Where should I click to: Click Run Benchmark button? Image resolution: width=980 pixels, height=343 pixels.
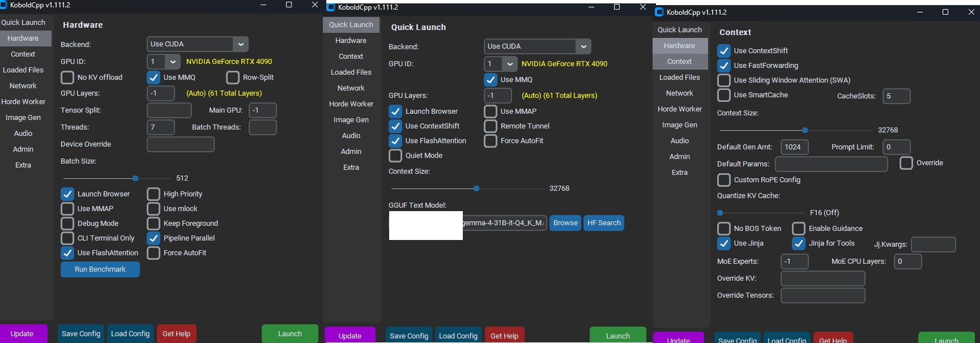click(x=100, y=269)
